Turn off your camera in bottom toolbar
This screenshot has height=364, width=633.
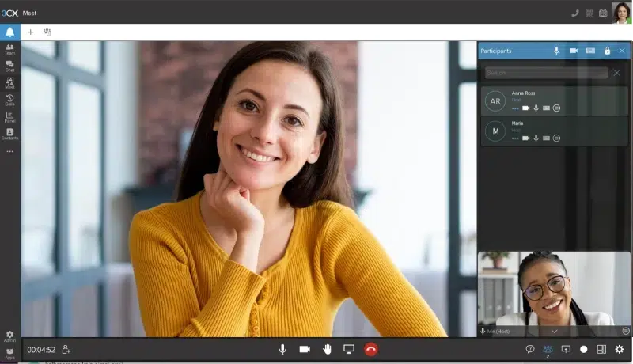click(305, 349)
